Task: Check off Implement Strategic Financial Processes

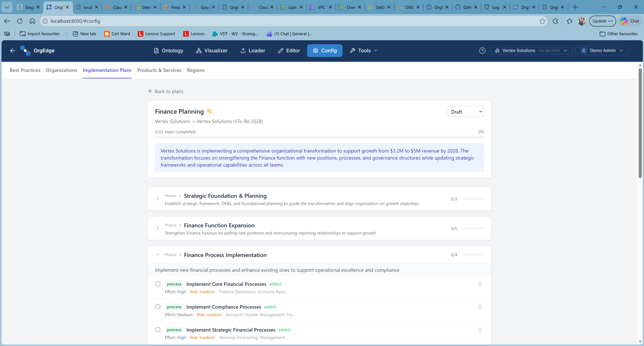Action: point(157,330)
